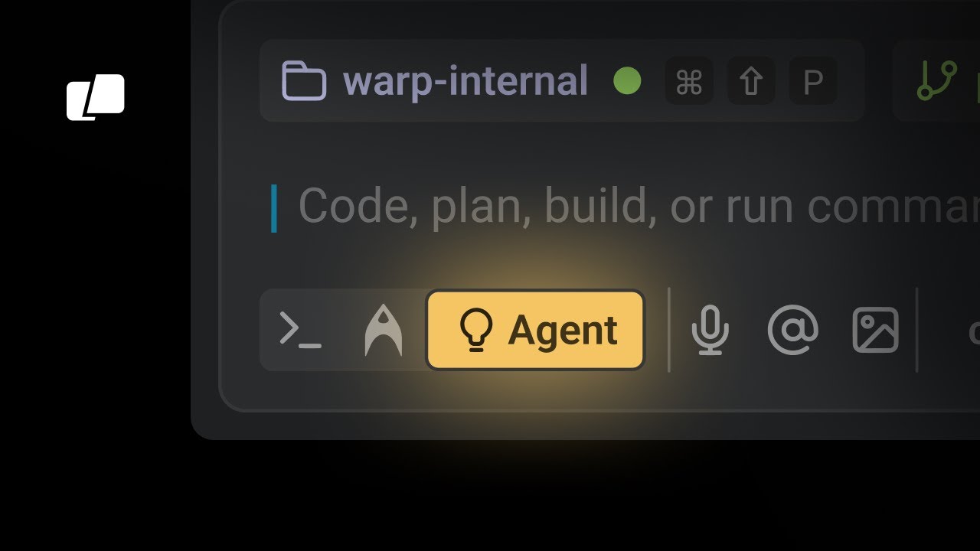Enable the yellow Agent mode button
Image resolution: width=980 pixels, height=551 pixels.
pos(535,330)
